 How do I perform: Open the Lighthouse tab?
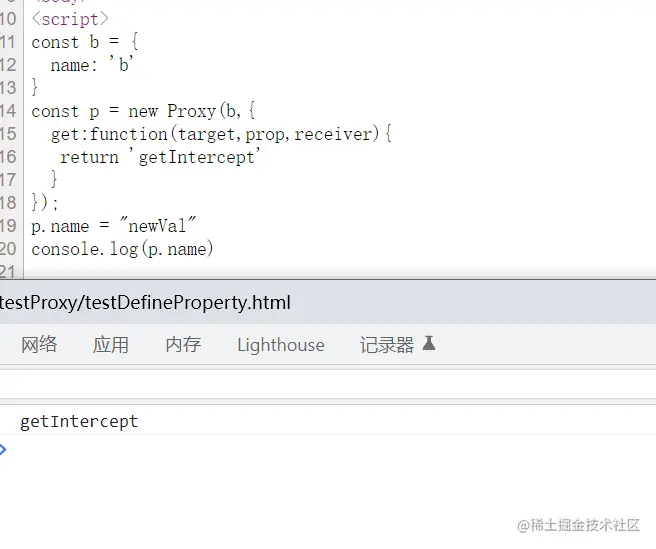[281, 345]
